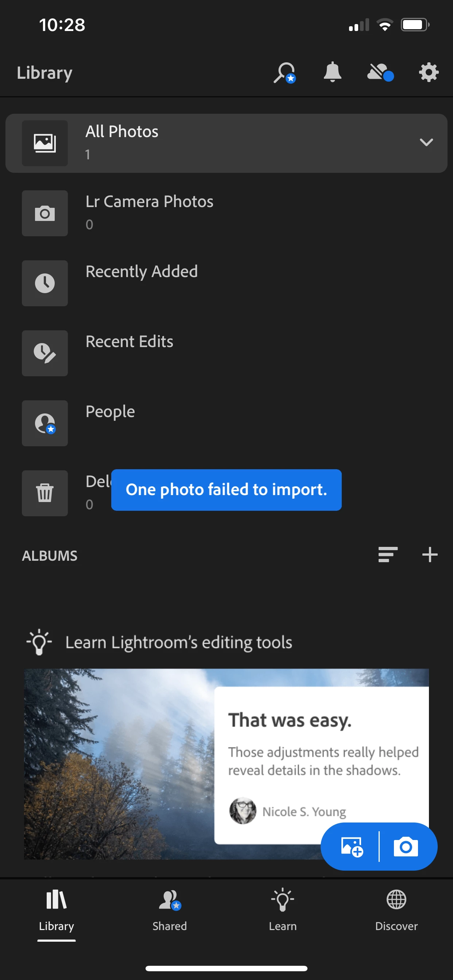
Task: Tap the cellular signal icon
Action: pos(359,25)
